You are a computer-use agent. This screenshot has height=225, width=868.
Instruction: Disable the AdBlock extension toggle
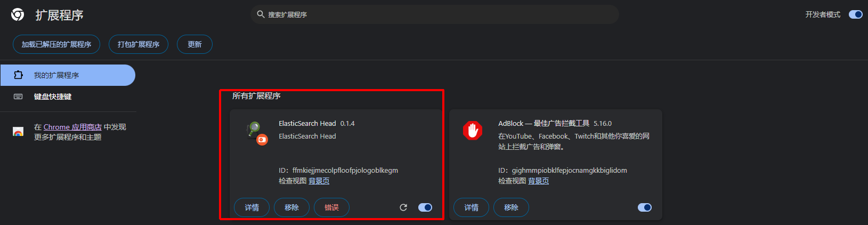[645, 207]
